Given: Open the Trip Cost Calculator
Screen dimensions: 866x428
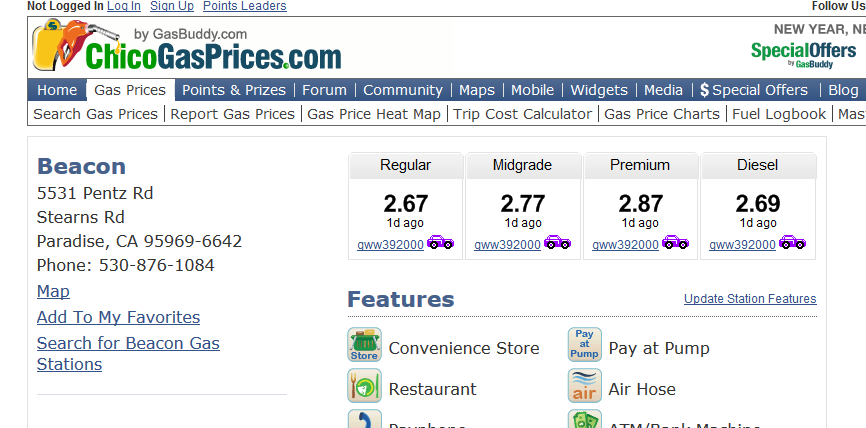Looking at the screenshot, I should 522,114.
